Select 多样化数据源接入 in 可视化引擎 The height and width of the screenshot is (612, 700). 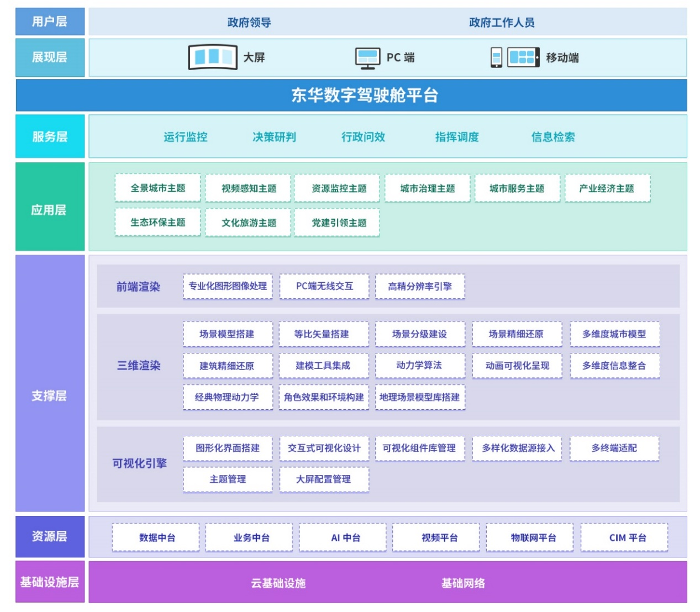518,448
